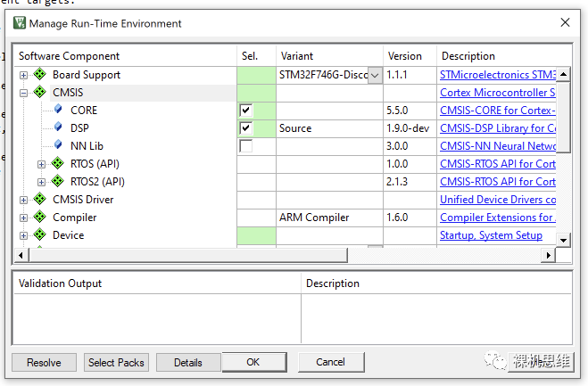Expand the RTOS (API) node
Screen dimensions: 588x386
(42, 165)
